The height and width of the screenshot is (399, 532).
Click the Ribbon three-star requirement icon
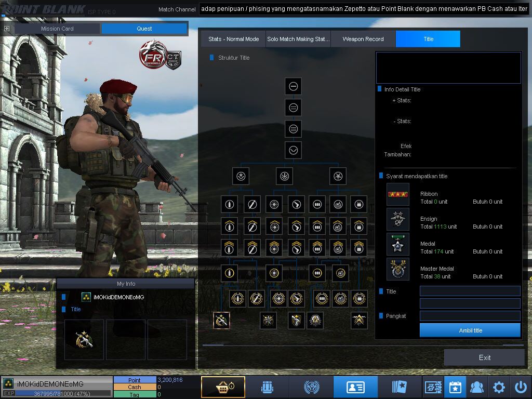click(x=398, y=194)
